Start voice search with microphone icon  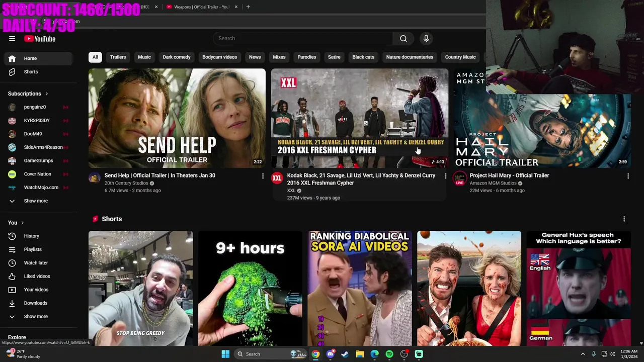click(x=426, y=38)
